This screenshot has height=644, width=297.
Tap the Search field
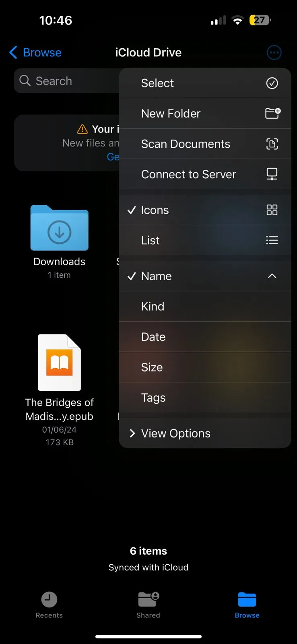click(x=66, y=81)
